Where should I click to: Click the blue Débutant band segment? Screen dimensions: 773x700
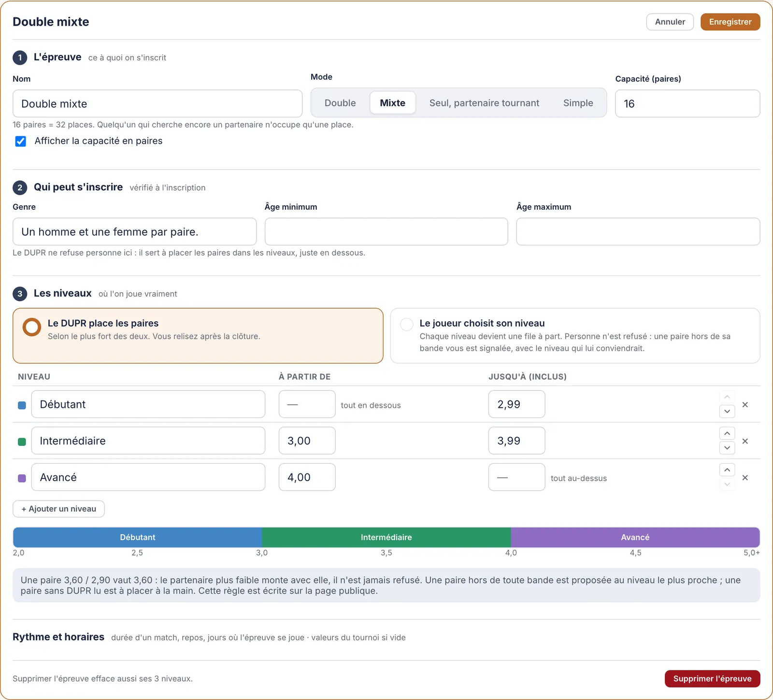pos(138,537)
